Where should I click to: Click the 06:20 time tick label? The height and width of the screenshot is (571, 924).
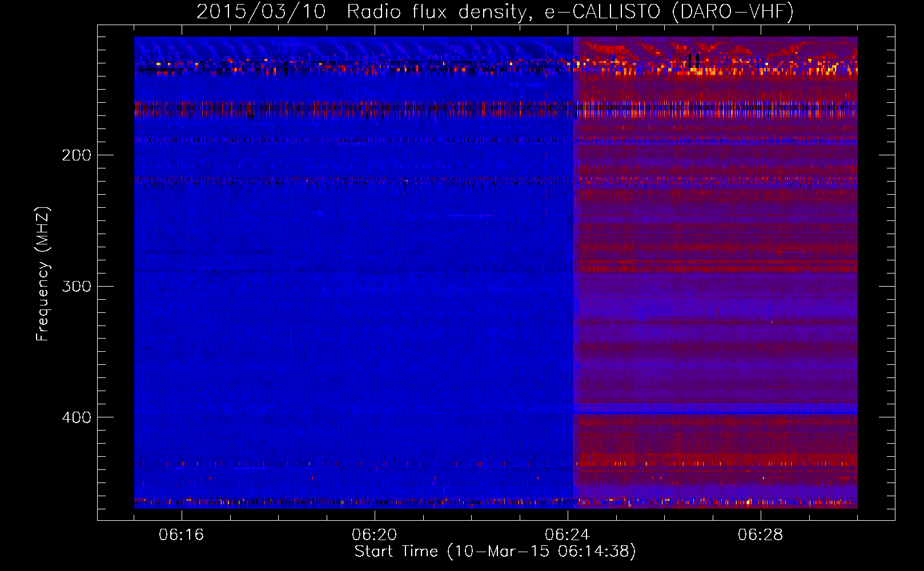(x=375, y=535)
